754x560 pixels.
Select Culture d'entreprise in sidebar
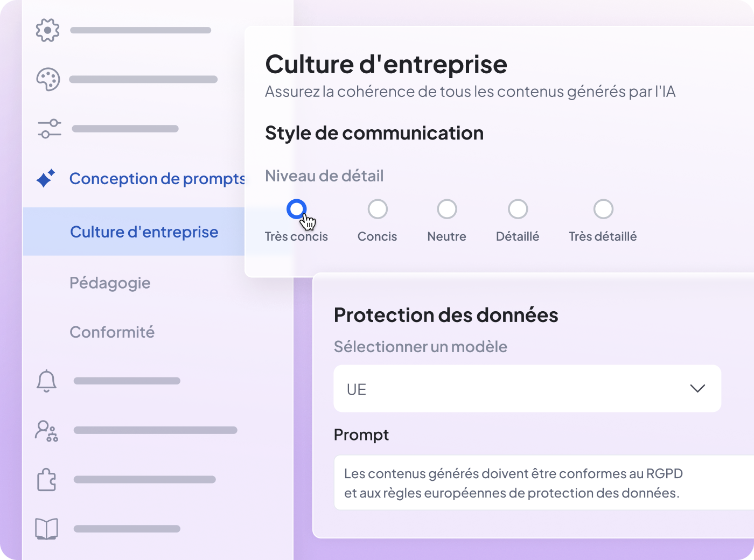[144, 232]
